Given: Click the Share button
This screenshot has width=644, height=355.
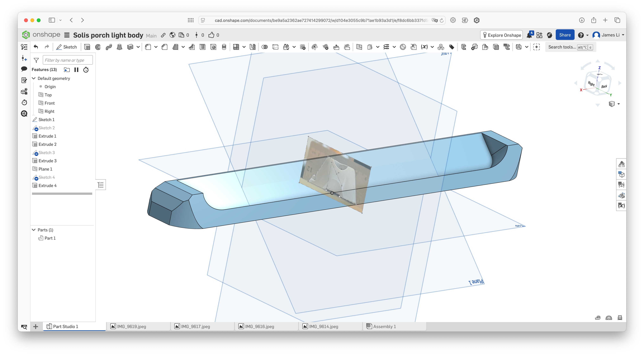Looking at the screenshot, I should pyautogui.click(x=565, y=35).
